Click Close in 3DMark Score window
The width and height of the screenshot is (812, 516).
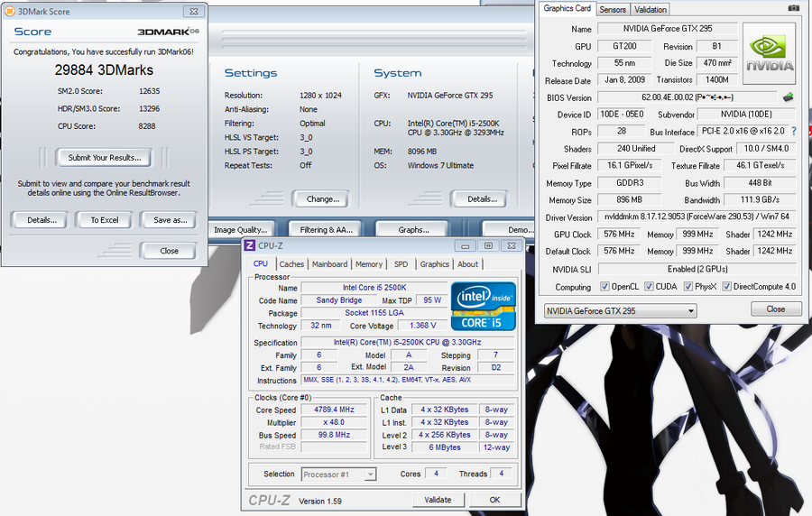coord(170,251)
